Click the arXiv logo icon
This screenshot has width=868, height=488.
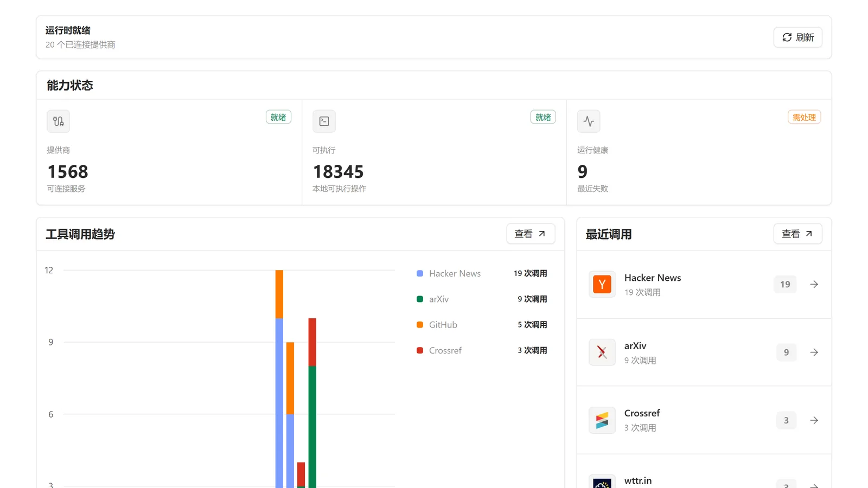tap(602, 352)
